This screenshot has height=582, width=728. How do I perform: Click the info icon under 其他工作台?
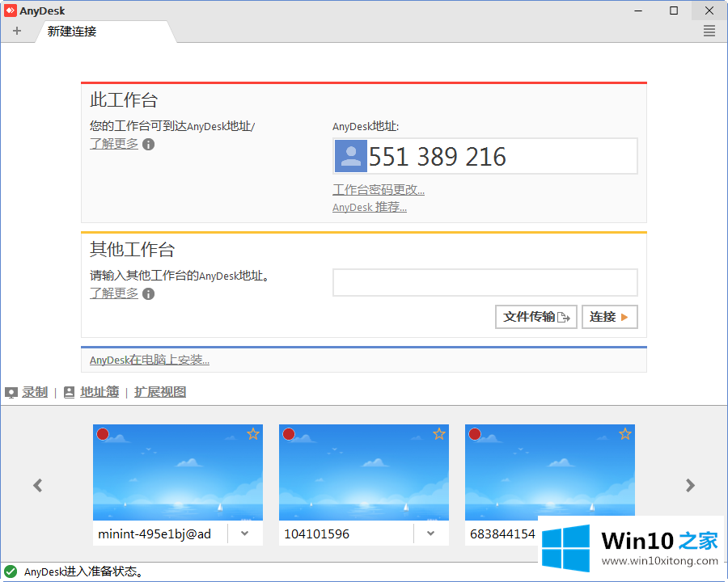pyautogui.click(x=149, y=293)
